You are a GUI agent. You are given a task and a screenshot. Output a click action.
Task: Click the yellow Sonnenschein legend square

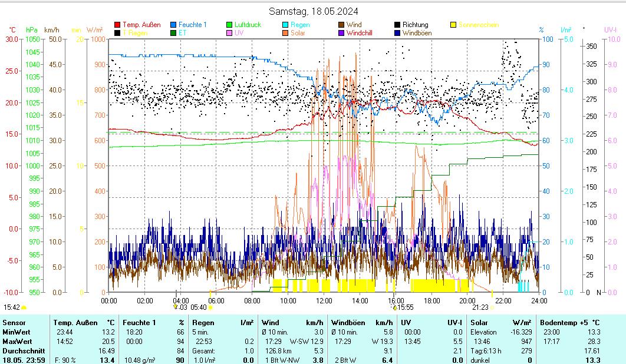point(453,25)
